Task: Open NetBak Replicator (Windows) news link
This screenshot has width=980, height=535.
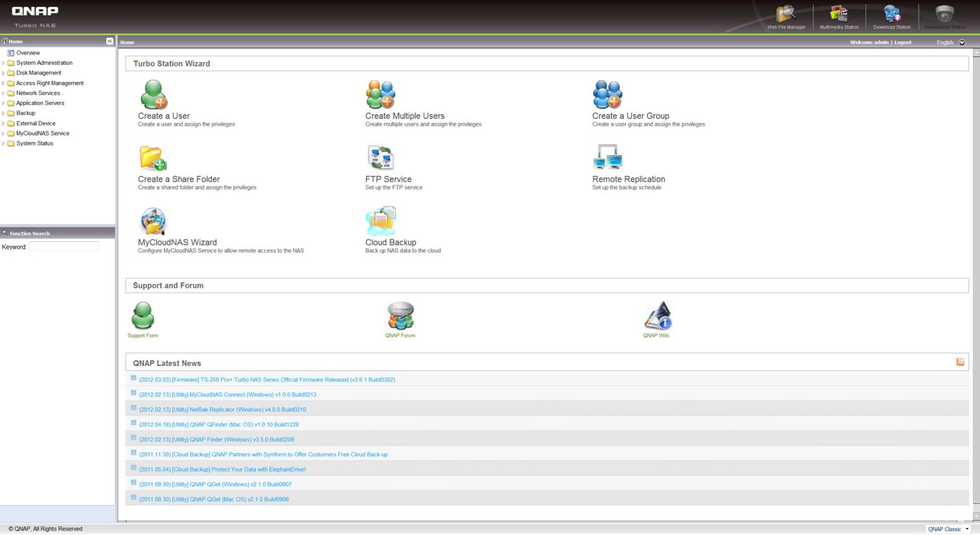Action: pyautogui.click(x=223, y=409)
